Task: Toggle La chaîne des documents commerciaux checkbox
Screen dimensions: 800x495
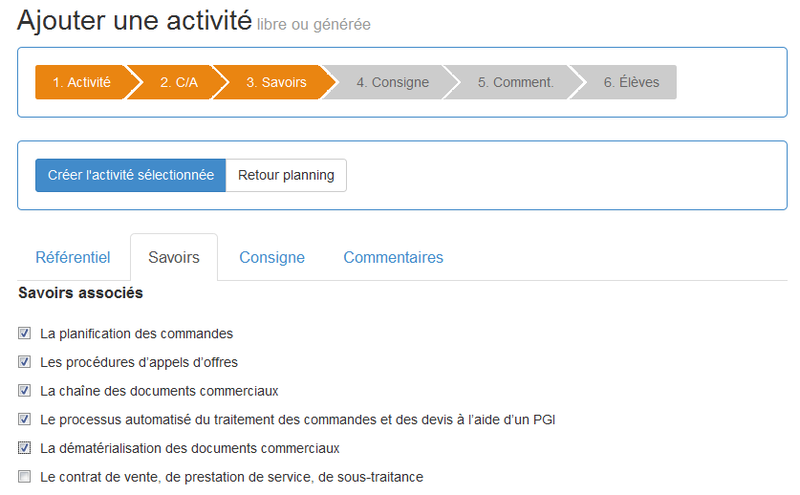Action: pos(24,390)
